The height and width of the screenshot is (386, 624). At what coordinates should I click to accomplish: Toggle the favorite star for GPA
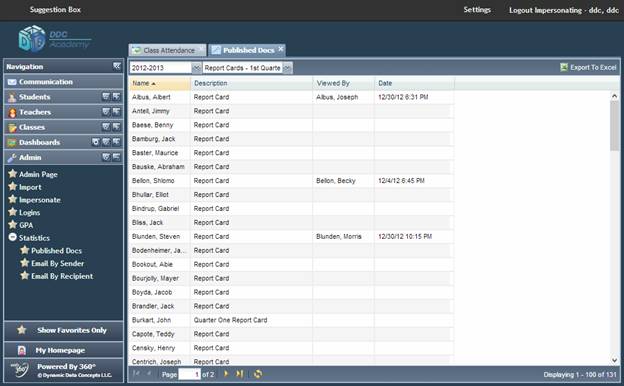pyautogui.click(x=13, y=225)
